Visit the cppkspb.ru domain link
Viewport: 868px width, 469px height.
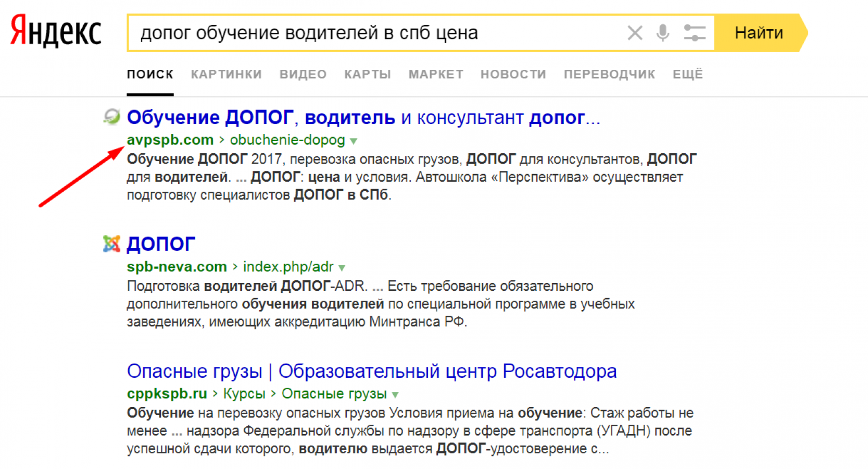[167, 393]
